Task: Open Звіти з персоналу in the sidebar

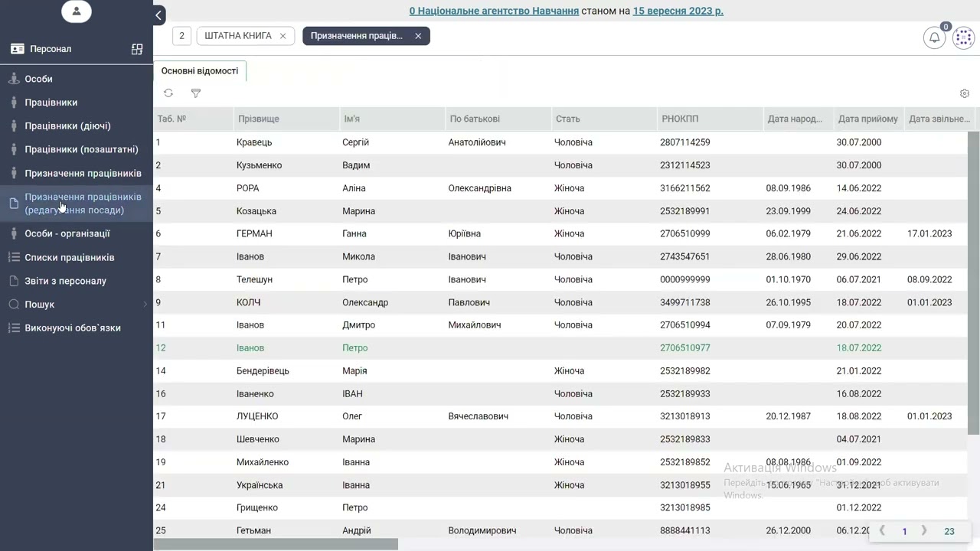Action: (65, 281)
